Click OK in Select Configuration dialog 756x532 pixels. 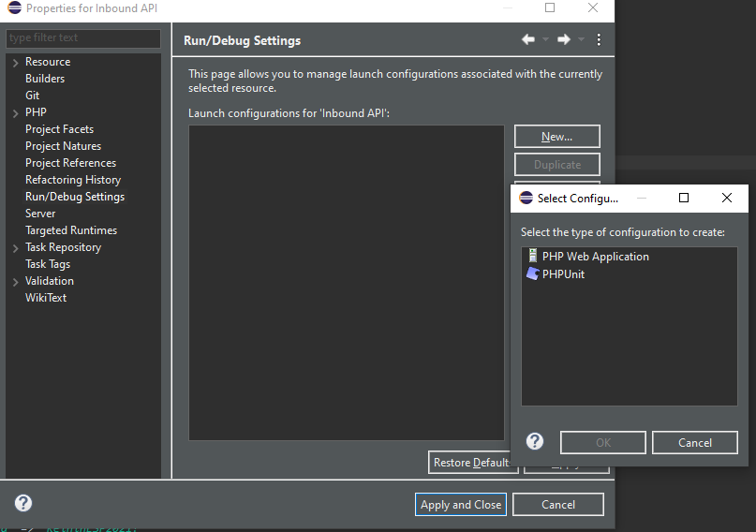[x=602, y=442]
